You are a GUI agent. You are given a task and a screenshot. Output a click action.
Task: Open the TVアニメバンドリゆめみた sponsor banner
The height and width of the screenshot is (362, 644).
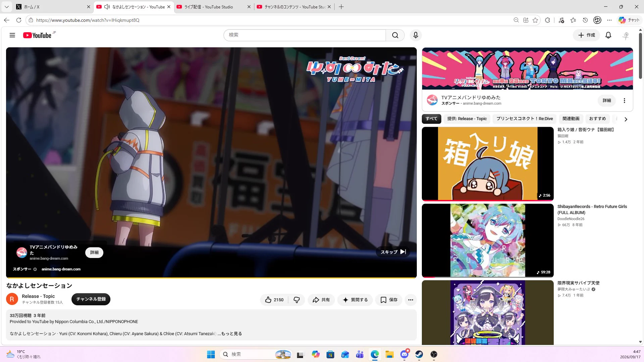coord(527,69)
